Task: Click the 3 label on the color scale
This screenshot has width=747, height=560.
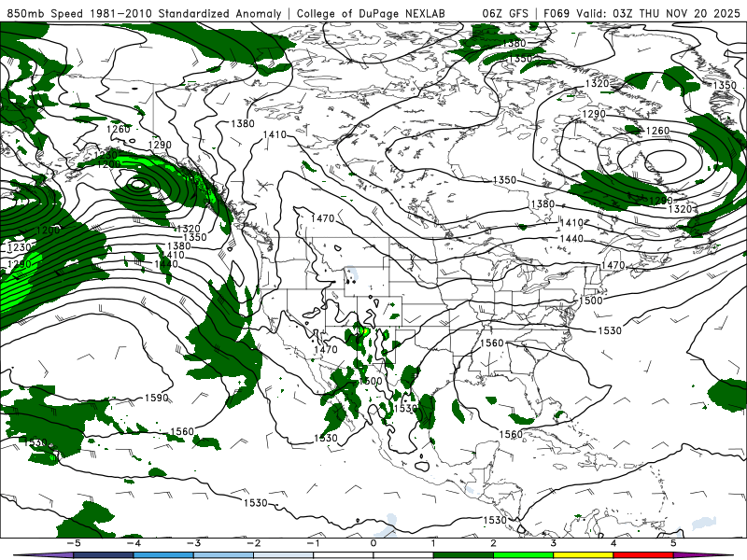Action: (554, 543)
